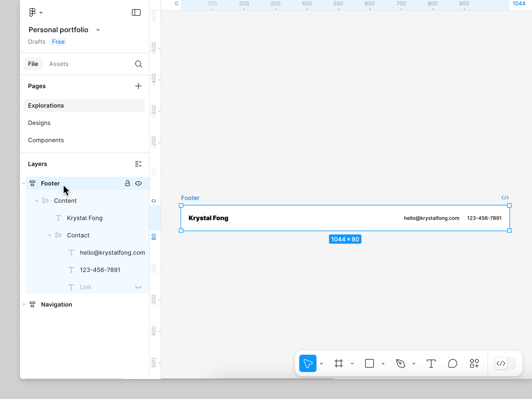Select the Pen tool
Screen dimensions: 532x399
[400, 363]
